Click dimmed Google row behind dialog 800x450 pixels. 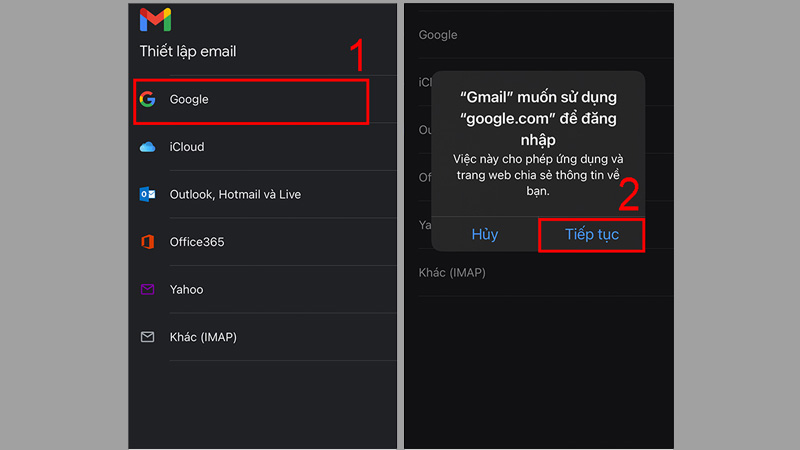click(x=539, y=35)
